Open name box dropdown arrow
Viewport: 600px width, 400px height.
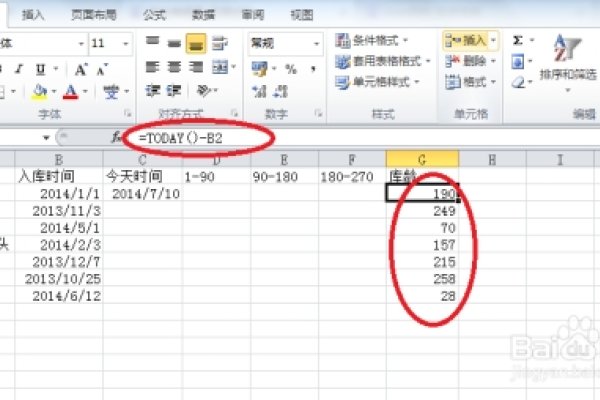pos(46,137)
